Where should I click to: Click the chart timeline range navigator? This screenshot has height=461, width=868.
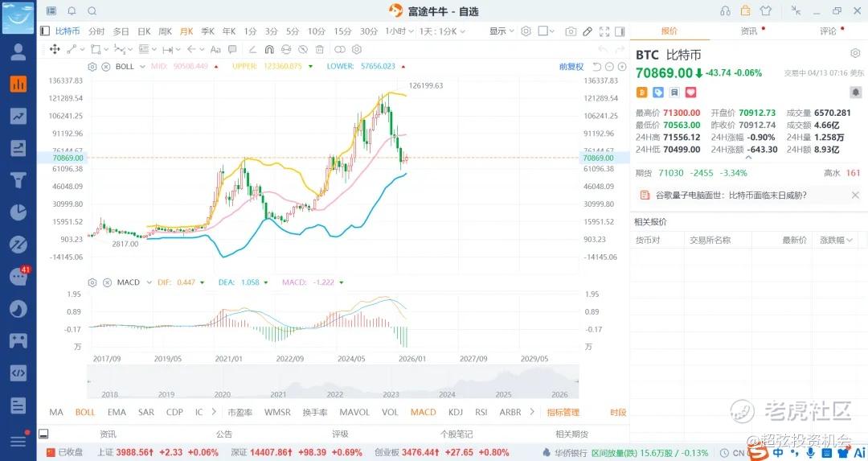point(332,382)
